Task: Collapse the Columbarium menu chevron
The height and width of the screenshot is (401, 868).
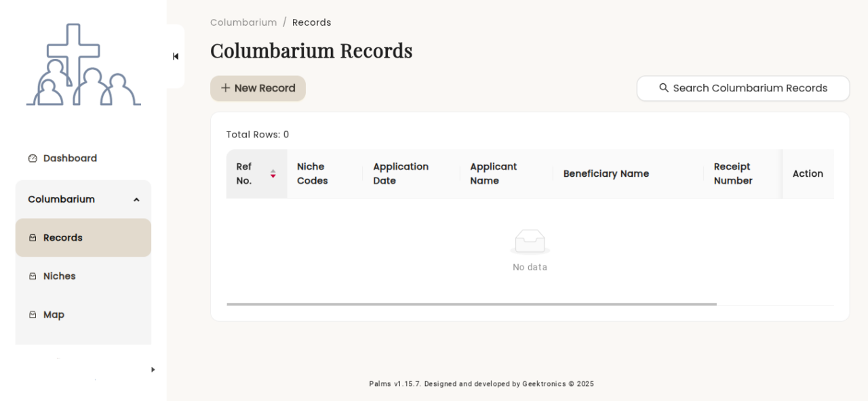Action: 136,200
